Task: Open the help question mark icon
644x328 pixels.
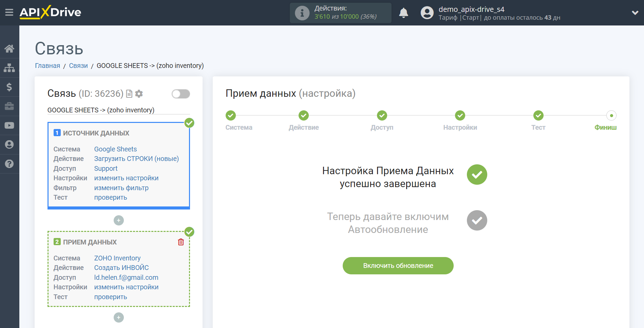Action: click(x=9, y=164)
